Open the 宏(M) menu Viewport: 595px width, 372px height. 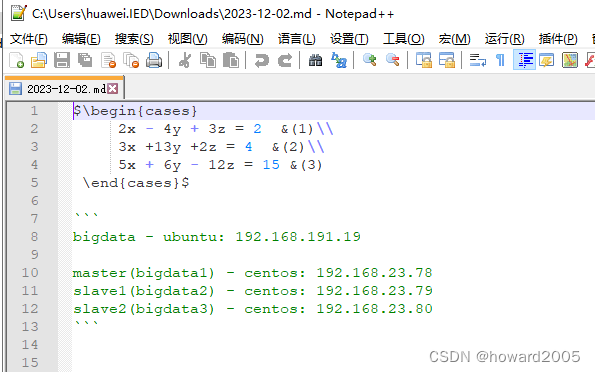pos(454,39)
